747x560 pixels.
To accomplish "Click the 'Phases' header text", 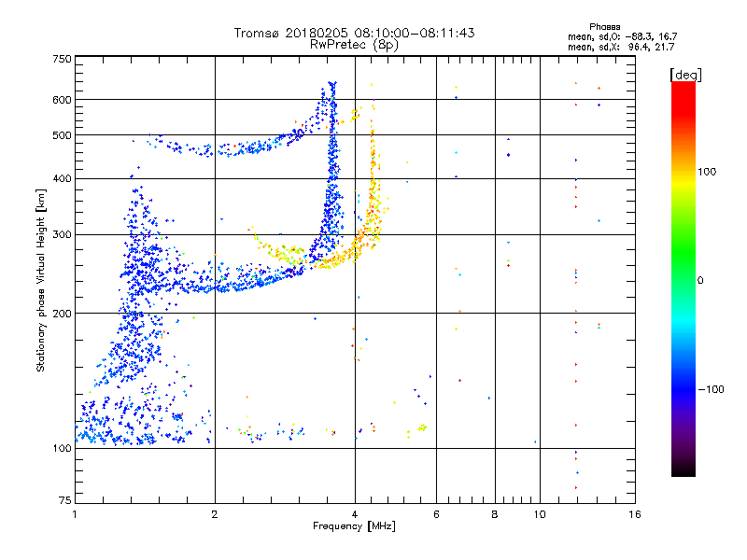I will [604, 27].
